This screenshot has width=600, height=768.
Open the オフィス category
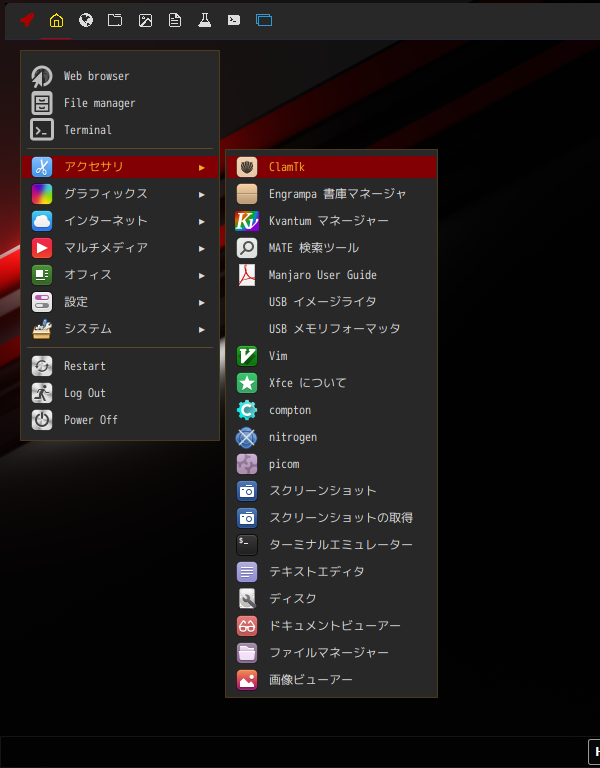point(120,275)
